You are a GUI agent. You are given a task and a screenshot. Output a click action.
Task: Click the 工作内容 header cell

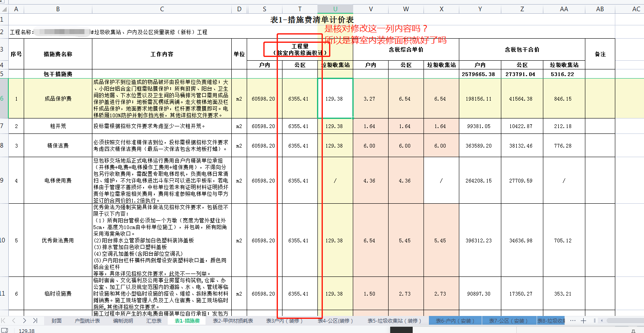162,54
